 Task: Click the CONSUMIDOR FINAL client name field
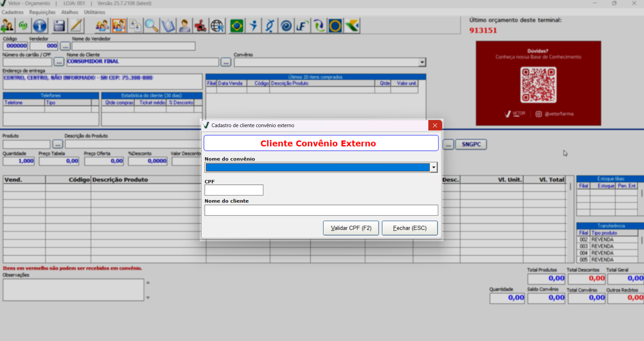click(x=143, y=62)
